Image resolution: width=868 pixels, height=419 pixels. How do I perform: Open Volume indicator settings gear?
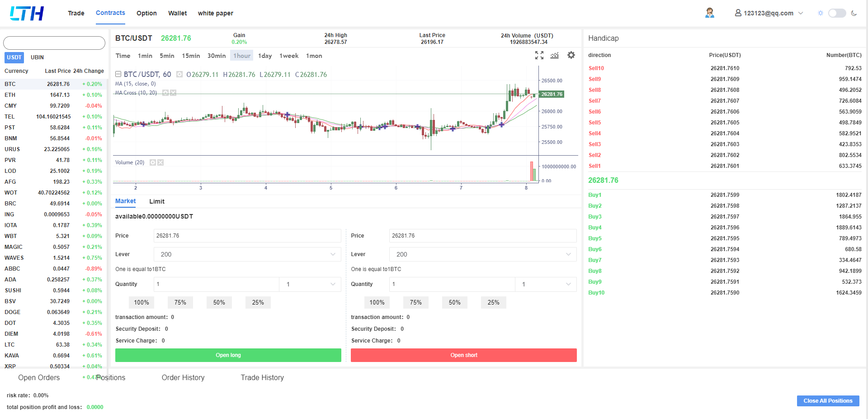click(x=153, y=162)
